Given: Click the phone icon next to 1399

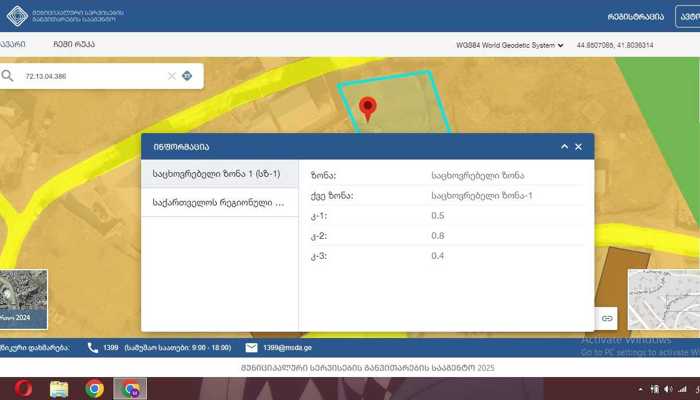Looking at the screenshot, I should click(93, 347).
